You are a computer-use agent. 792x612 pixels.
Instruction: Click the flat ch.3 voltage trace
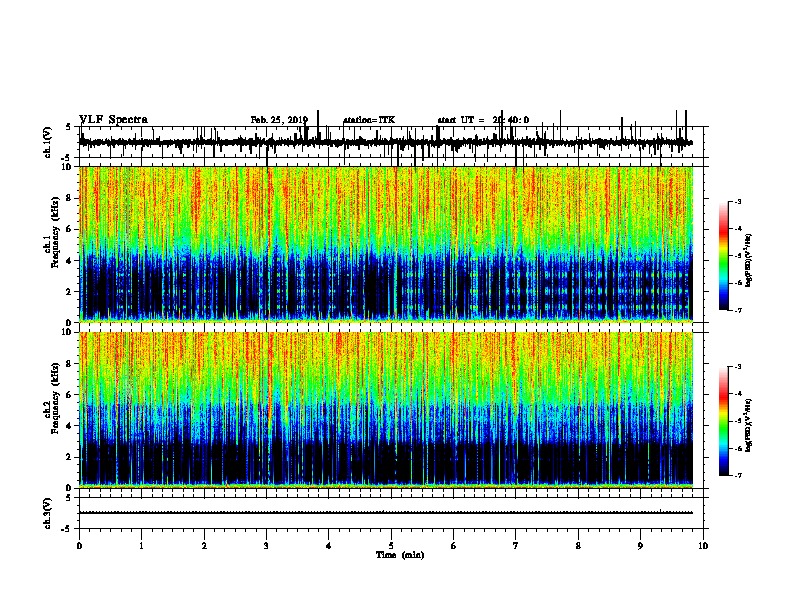pos(386,513)
